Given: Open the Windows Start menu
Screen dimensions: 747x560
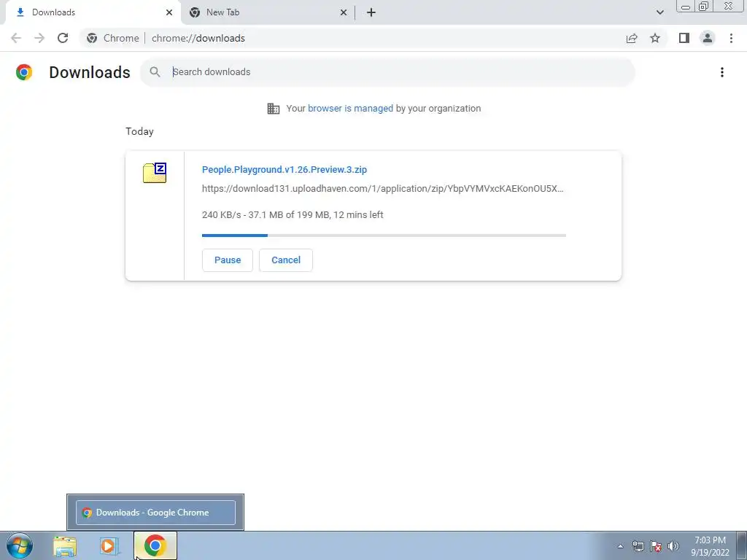Looking at the screenshot, I should point(20,545).
